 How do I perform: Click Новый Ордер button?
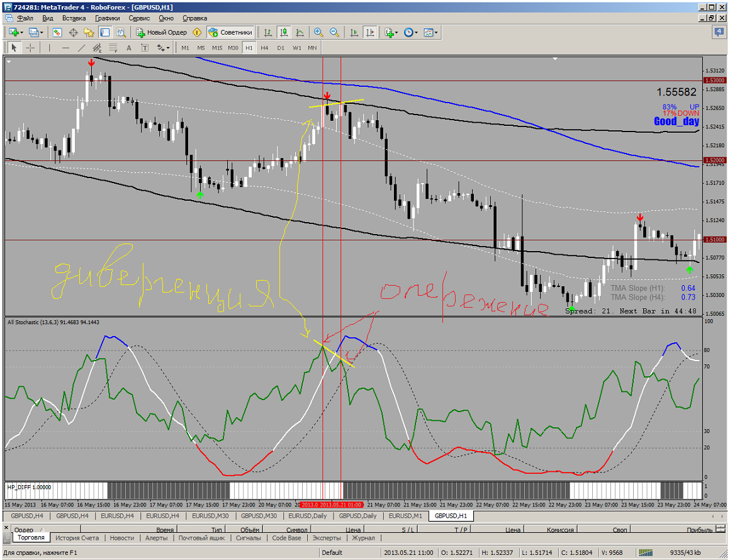[x=161, y=32]
